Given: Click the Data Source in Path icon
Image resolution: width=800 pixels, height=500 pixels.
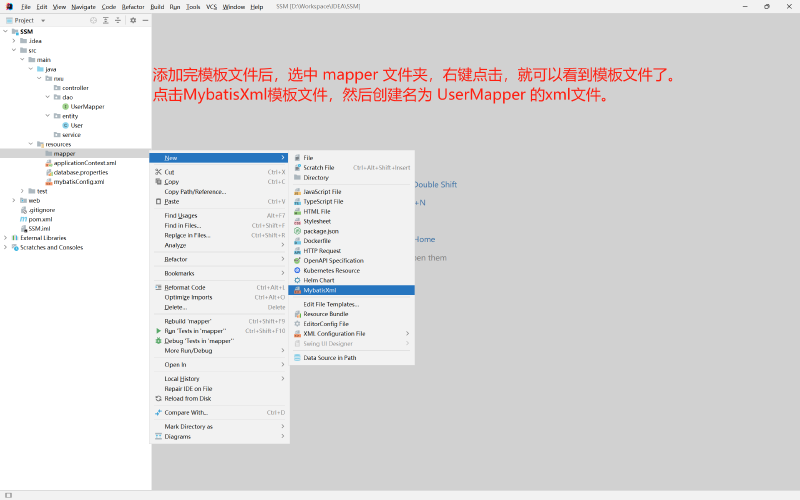Looking at the screenshot, I should point(297,358).
